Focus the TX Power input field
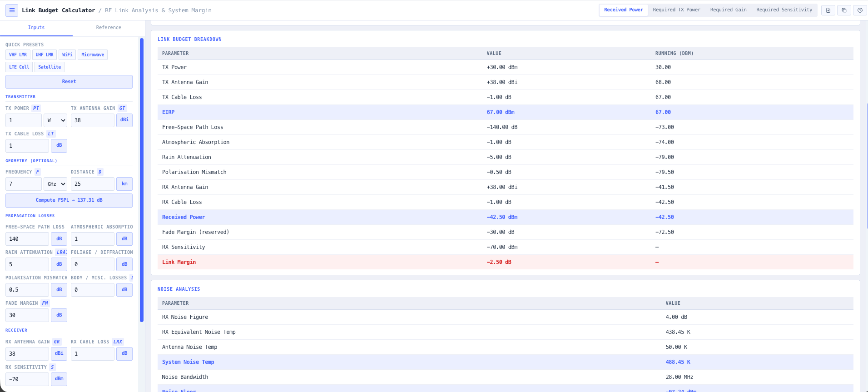 (24, 120)
